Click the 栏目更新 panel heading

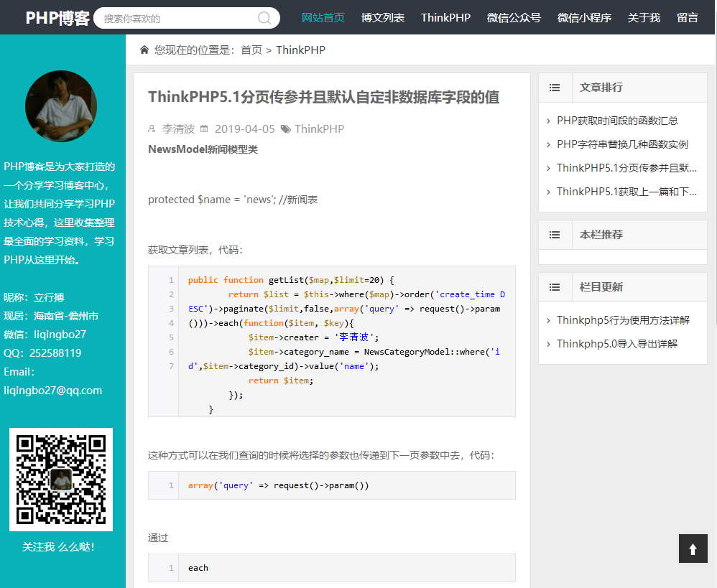point(601,287)
